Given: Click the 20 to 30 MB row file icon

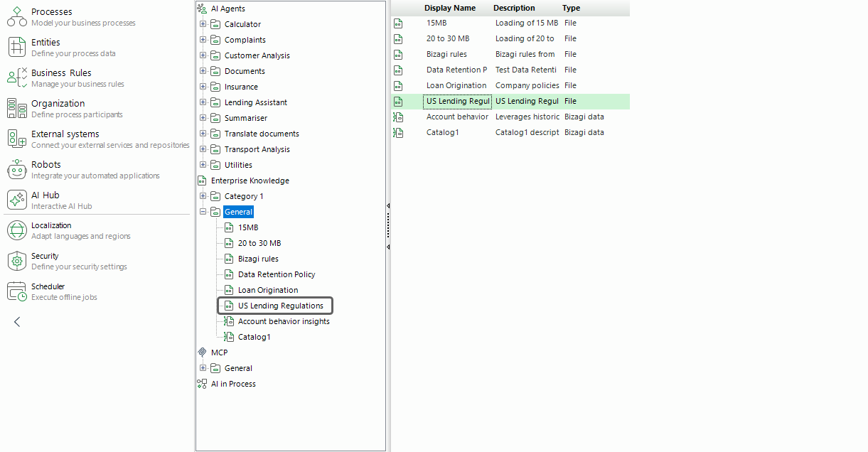Looking at the screenshot, I should [x=398, y=38].
